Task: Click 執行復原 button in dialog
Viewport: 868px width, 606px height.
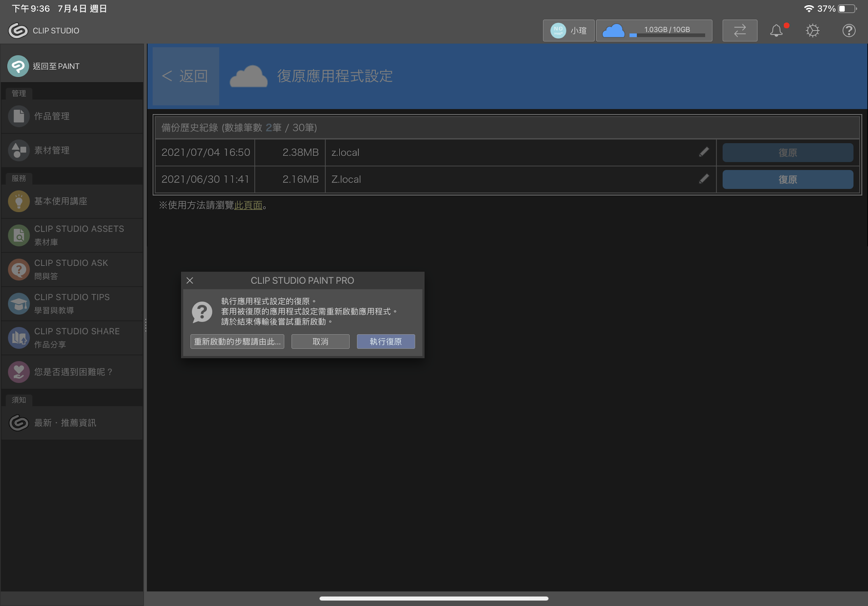Action: pyautogui.click(x=385, y=341)
